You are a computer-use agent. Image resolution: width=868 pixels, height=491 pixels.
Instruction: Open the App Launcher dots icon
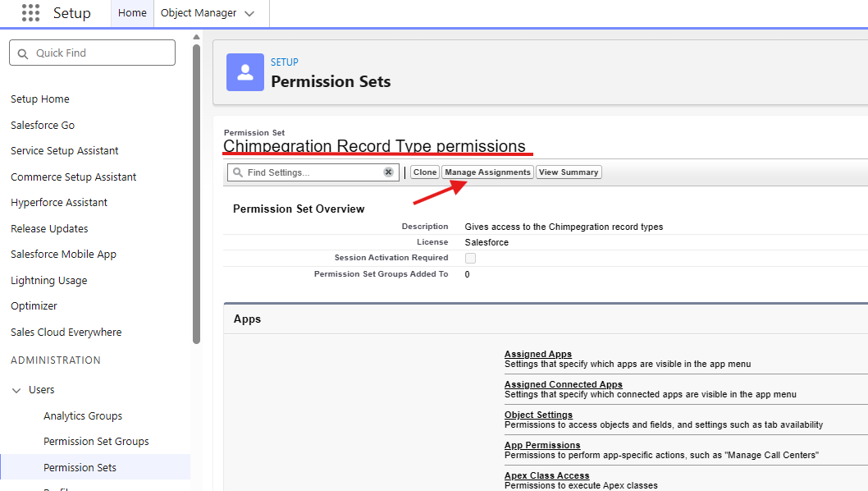coord(30,13)
